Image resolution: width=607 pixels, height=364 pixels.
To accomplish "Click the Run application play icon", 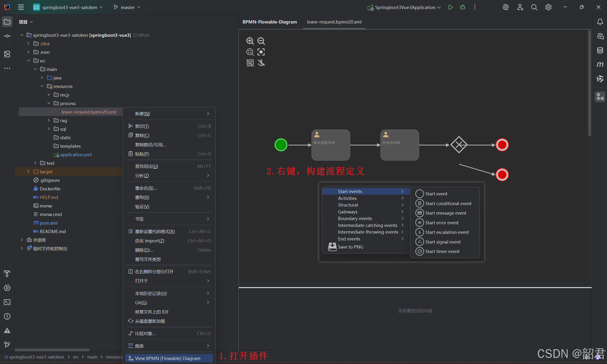I will click(x=450, y=7).
